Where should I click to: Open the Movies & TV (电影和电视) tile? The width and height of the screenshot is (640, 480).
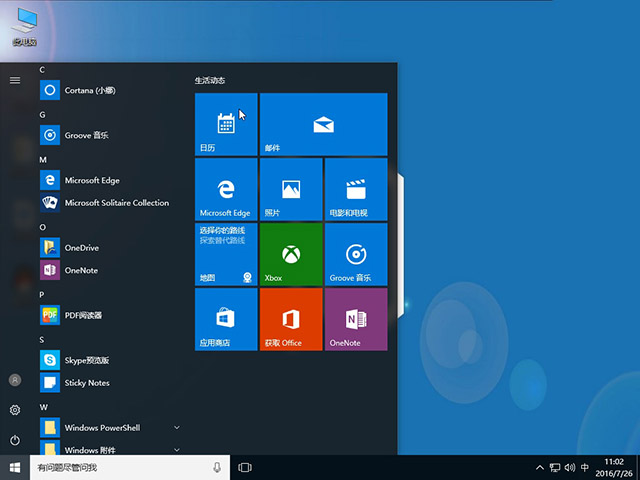coord(355,189)
